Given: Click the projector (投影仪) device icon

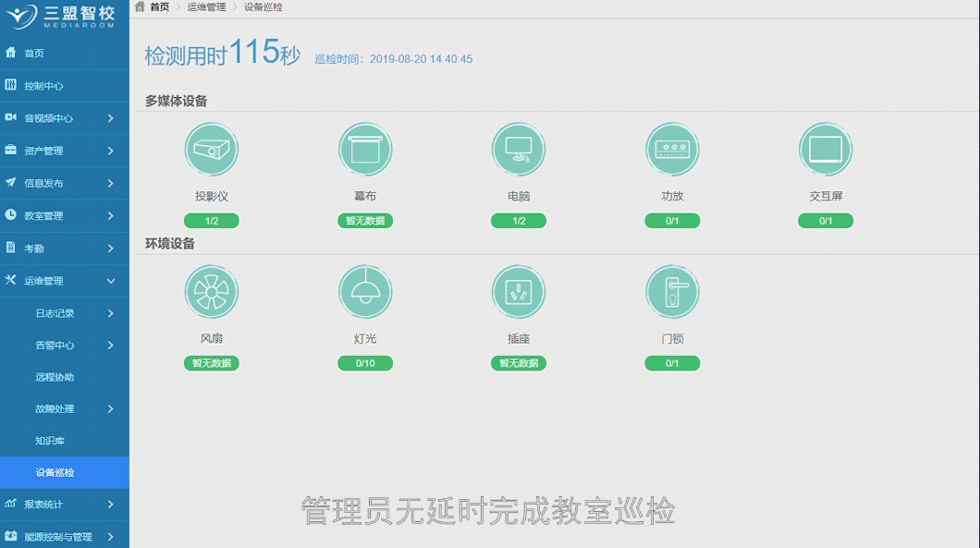Looking at the screenshot, I should (x=212, y=150).
